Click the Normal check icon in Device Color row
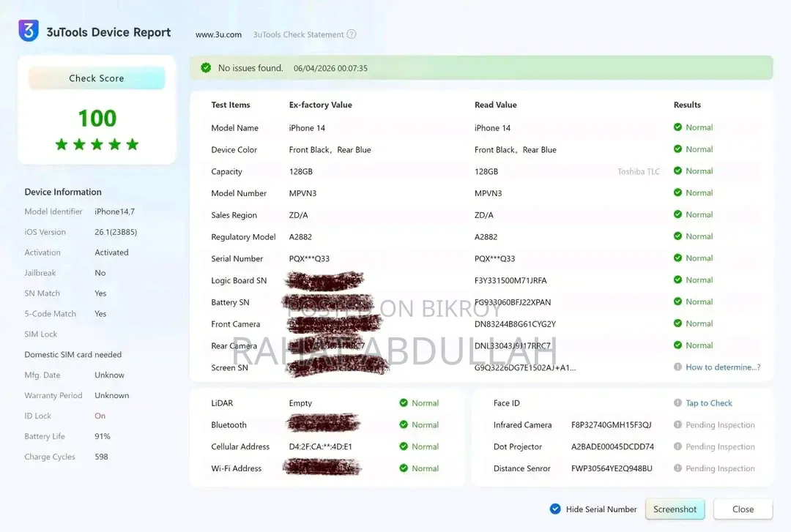791x532 pixels. (x=677, y=149)
